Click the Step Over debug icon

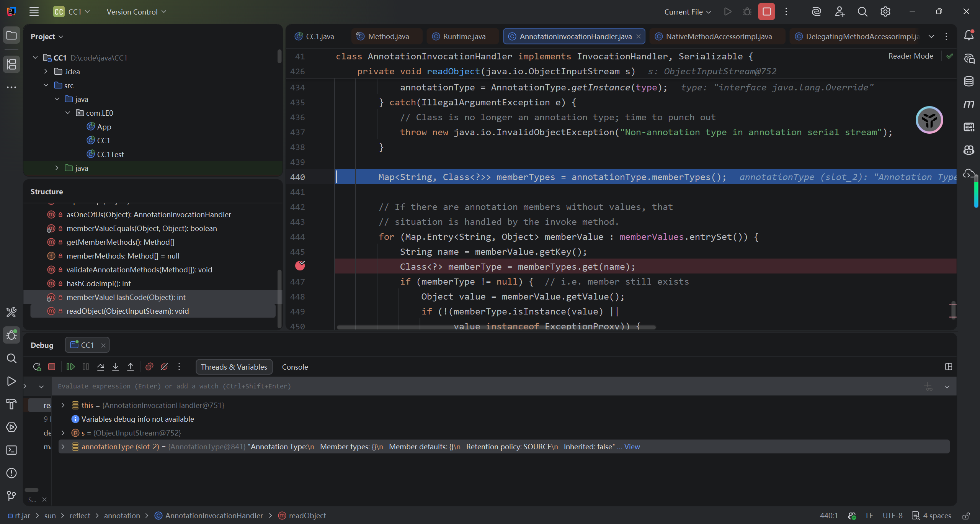tap(101, 367)
